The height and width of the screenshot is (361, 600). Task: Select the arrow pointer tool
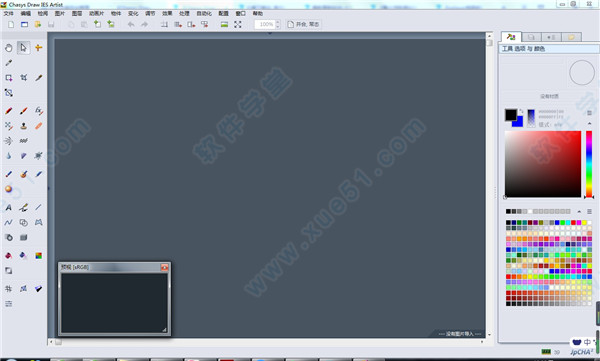23,48
